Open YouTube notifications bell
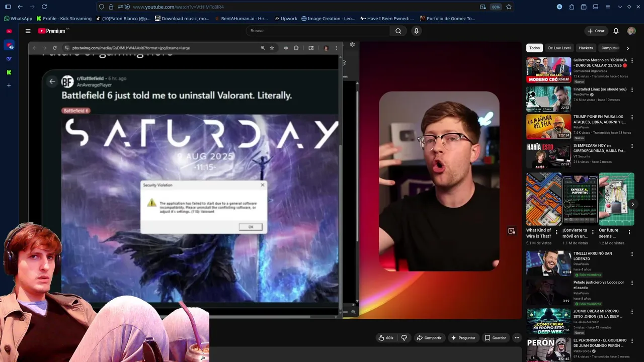This screenshot has width=644, height=362. [x=616, y=31]
